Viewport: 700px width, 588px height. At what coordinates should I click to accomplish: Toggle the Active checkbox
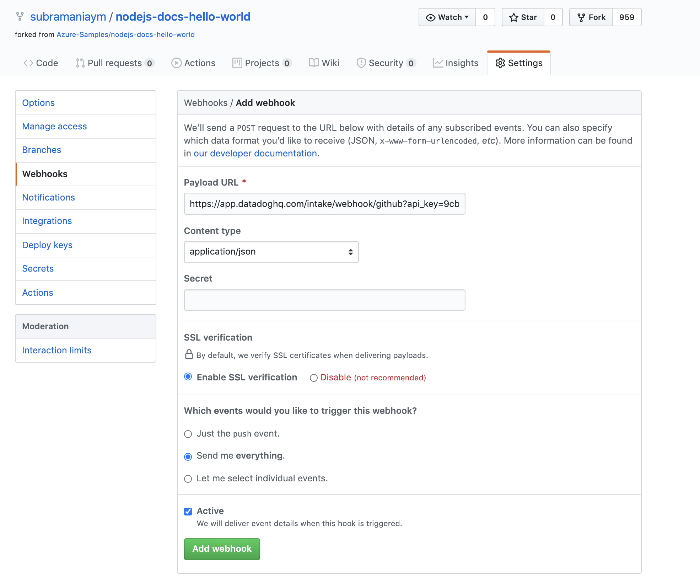[x=188, y=512]
